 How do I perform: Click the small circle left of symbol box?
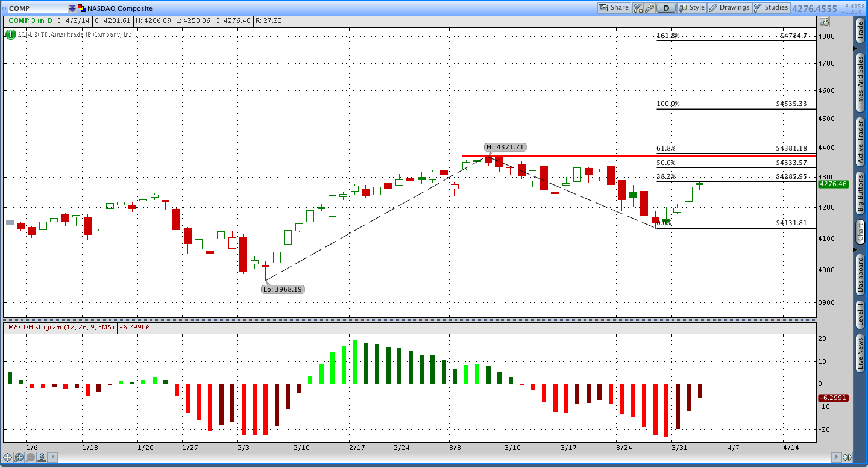coord(4,8)
